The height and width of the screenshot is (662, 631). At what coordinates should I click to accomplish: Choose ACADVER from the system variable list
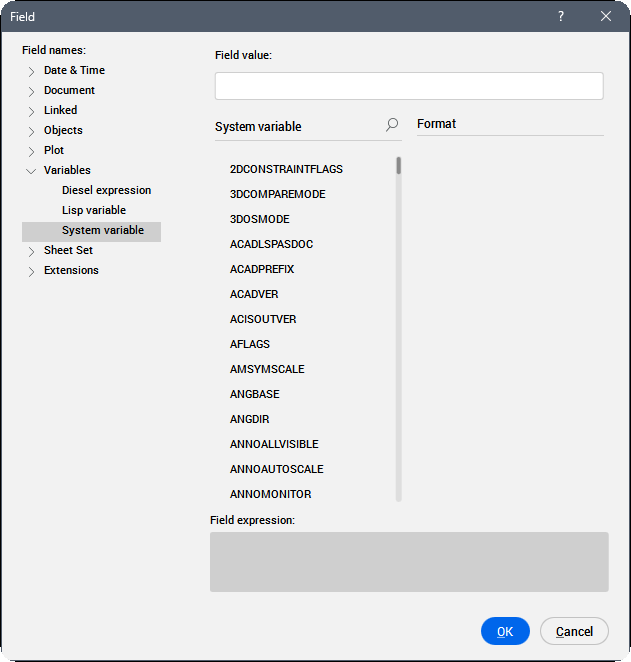tap(254, 294)
